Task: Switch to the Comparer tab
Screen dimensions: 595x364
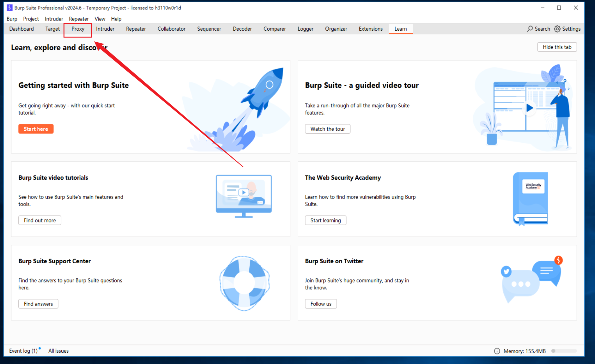Action: (x=275, y=29)
